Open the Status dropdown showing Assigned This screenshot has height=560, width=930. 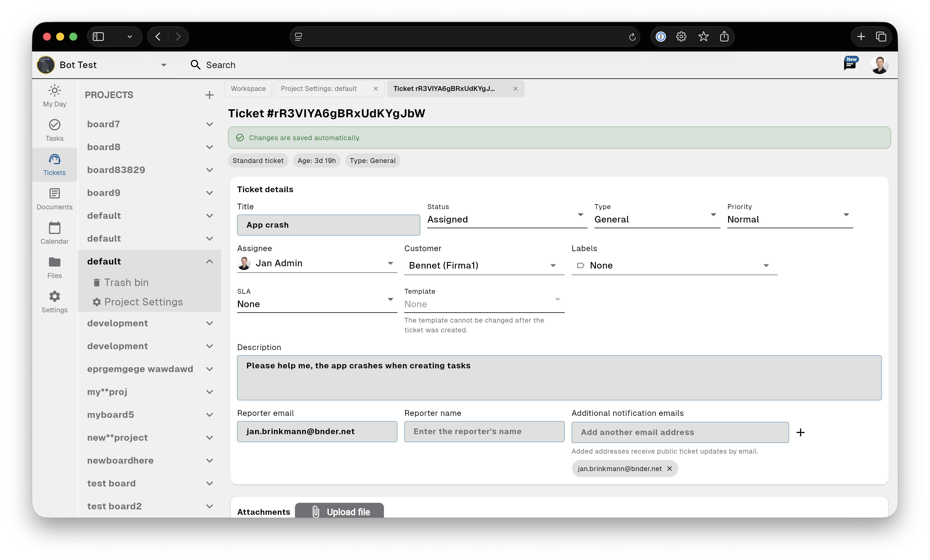coord(507,219)
